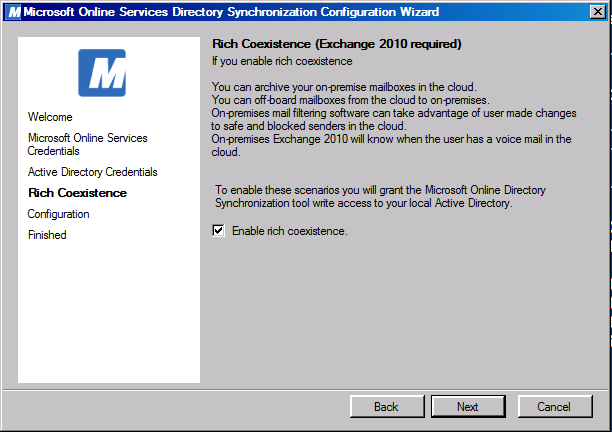Cancel the configuration wizard
Viewport: 612px width, 432px height.
click(x=555, y=407)
